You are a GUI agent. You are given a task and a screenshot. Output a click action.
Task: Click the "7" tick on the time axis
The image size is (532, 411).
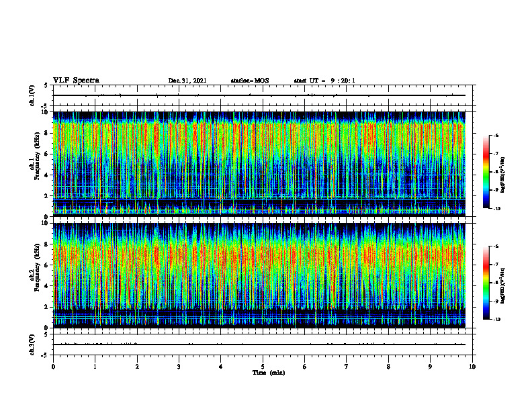point(347,367)
